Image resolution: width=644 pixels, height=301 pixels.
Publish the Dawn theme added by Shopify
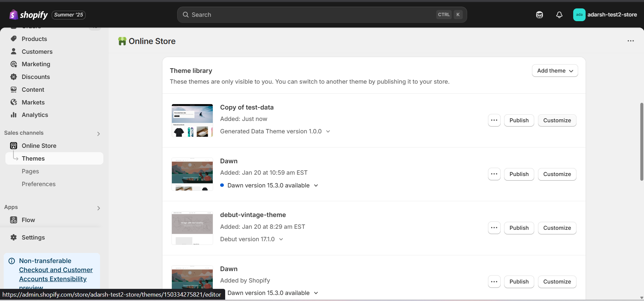tap(519, 282)
